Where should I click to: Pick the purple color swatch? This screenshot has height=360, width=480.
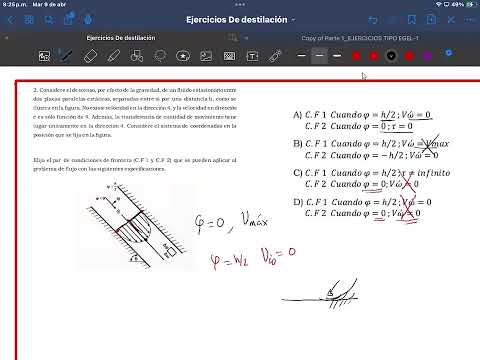click(427, 56)
